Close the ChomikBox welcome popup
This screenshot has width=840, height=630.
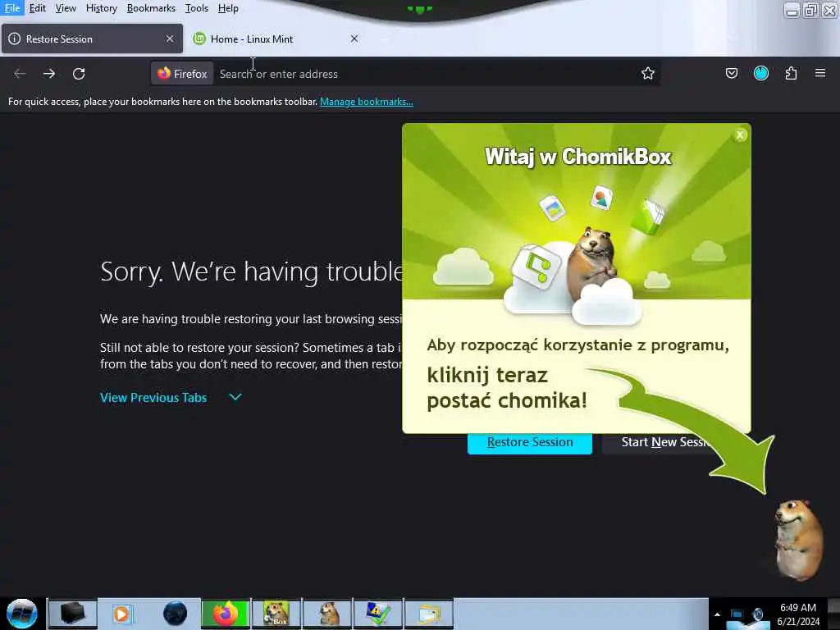[740, 135]
